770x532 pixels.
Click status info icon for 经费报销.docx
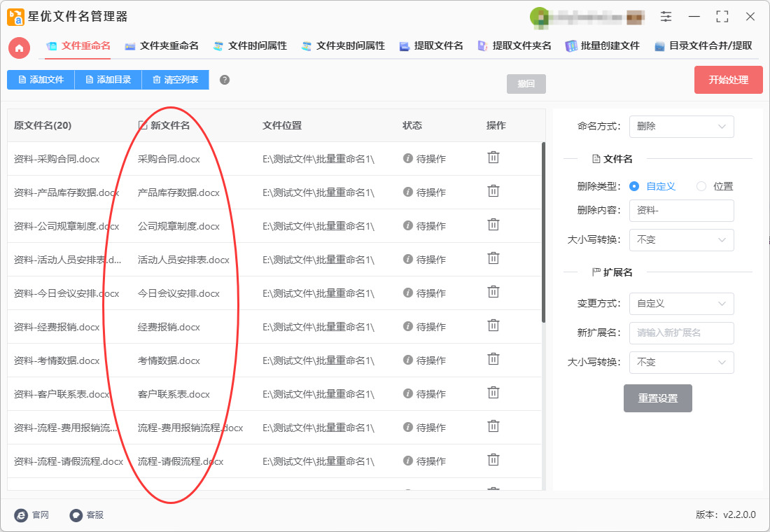[407, 326]
